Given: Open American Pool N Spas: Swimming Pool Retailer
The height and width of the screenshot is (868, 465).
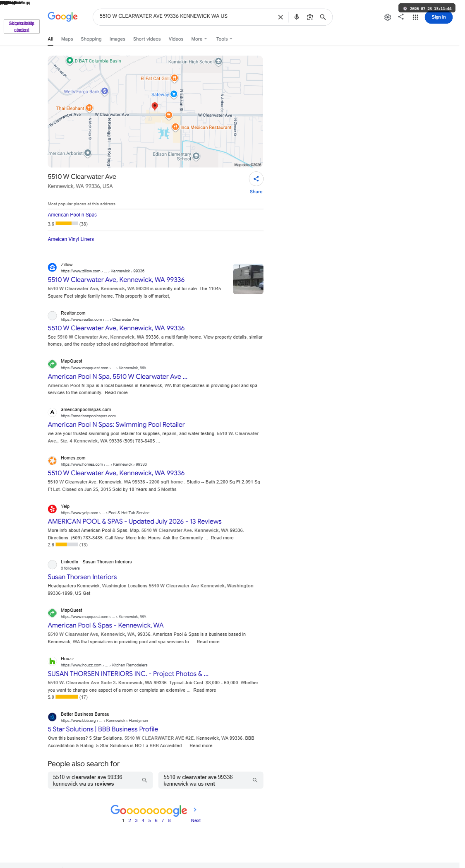Looking at the screenshot, I should pos(116,425).
